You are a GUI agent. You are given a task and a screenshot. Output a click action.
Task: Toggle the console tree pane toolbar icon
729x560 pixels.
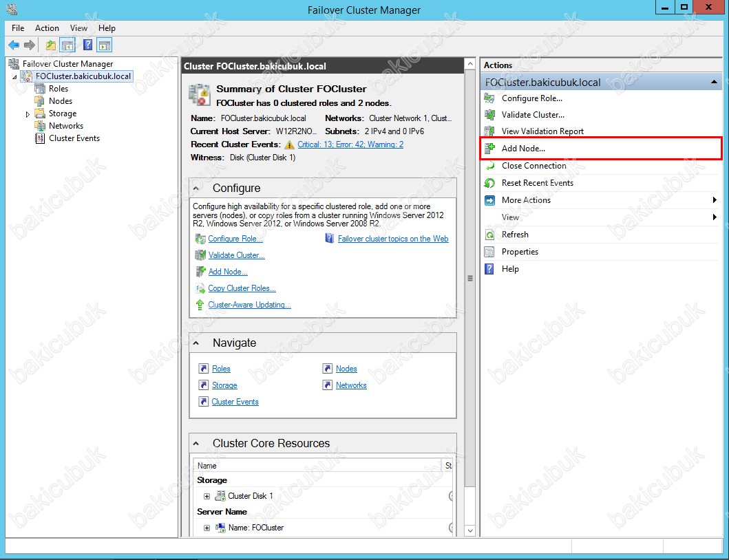point(67,45)
